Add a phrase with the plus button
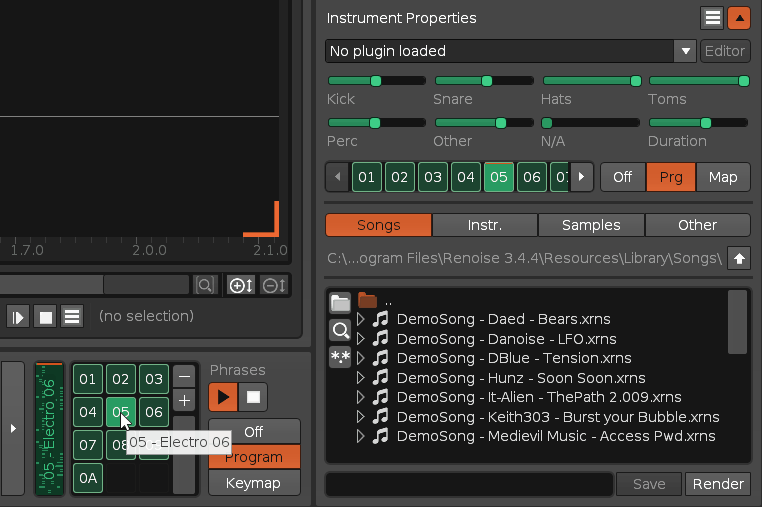Screen dimensions: 762x507 [184, 401]
